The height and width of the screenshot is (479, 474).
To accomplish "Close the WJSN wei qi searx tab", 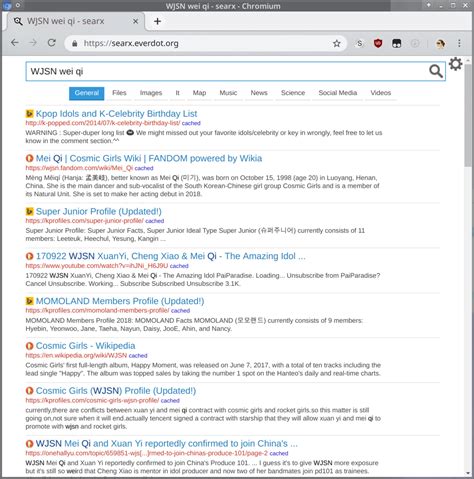I will (135, 21).
